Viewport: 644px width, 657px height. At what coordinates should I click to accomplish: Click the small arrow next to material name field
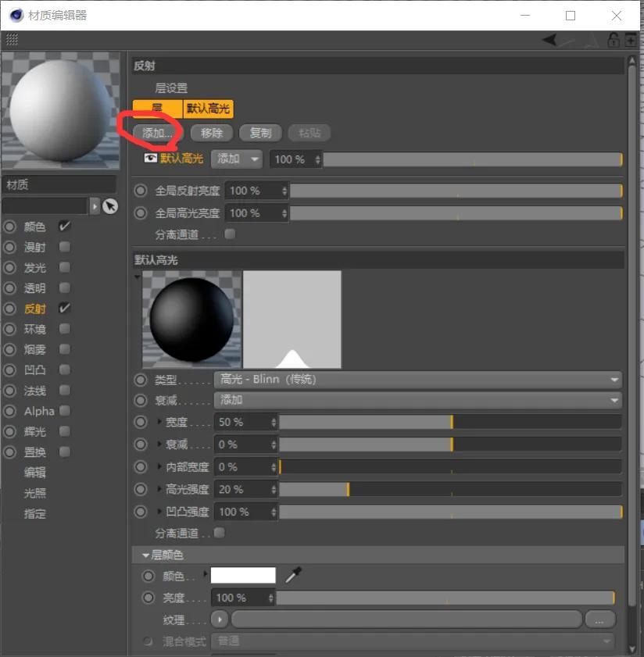pos(95,206)
